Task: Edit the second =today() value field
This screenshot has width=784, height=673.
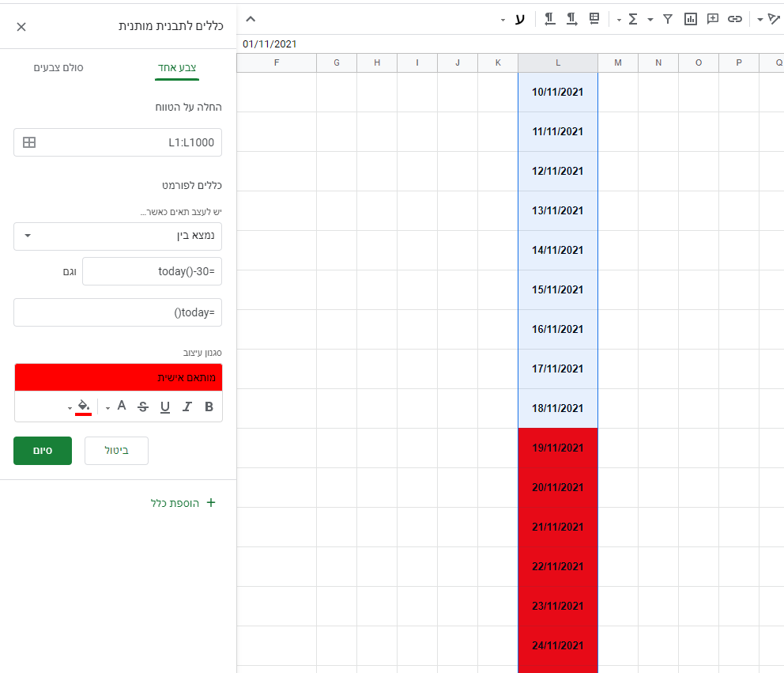Action: [x=118, y=312]
